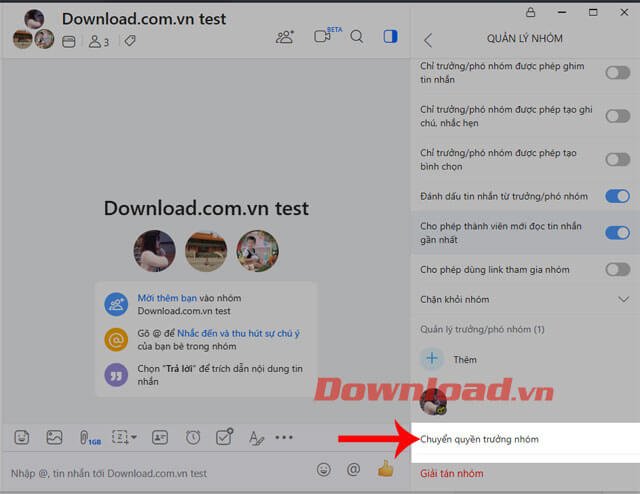Viewport: 640px width, 494px height.
Task: Create a reminder with clock icon
Action: 193,438
